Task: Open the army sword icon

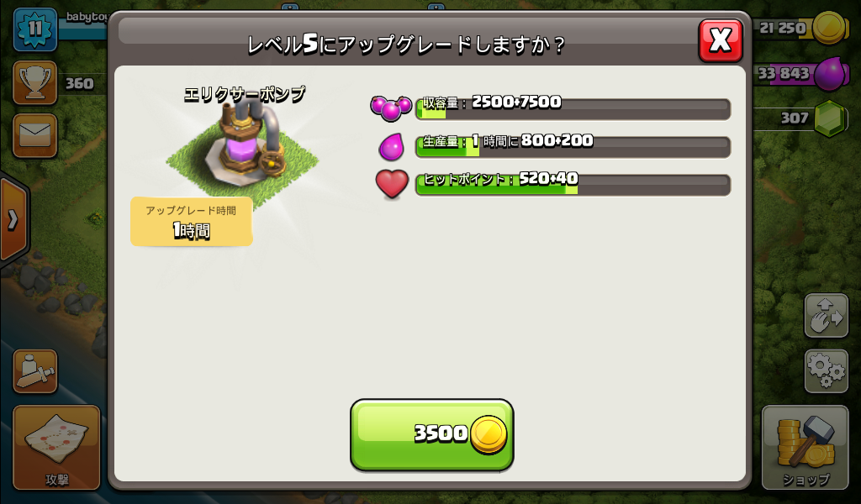Action: click(x=35, y=371)
